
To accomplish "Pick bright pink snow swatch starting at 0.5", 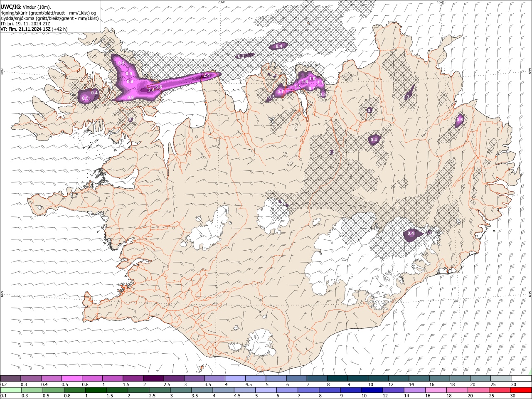I will click(x=72, y=378).
